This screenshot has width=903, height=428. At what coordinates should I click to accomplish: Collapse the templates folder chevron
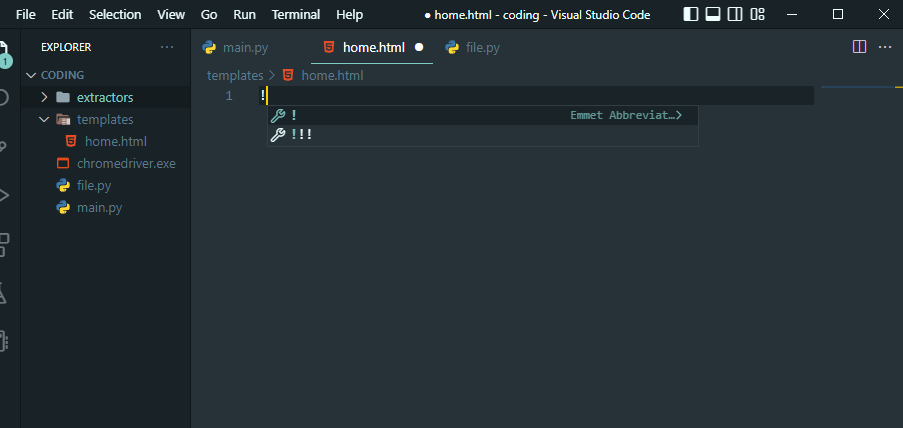tap(44, 119)
